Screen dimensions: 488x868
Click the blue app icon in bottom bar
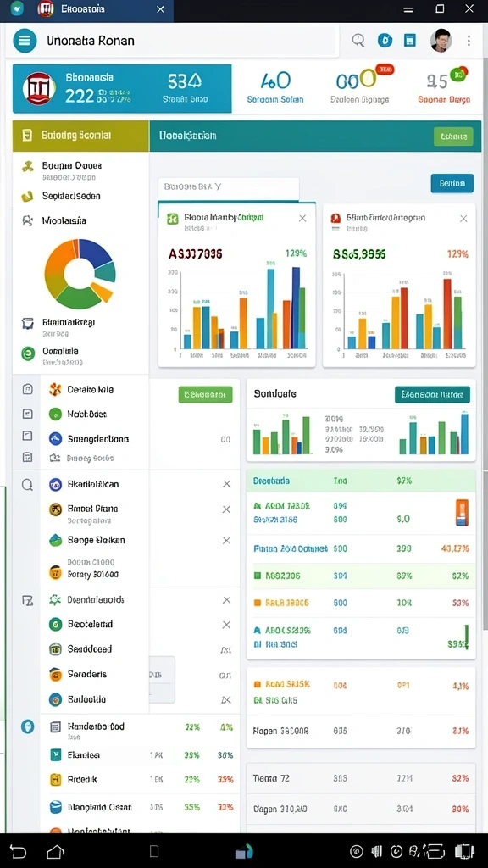pyautogui.click(x=244, y=851)
